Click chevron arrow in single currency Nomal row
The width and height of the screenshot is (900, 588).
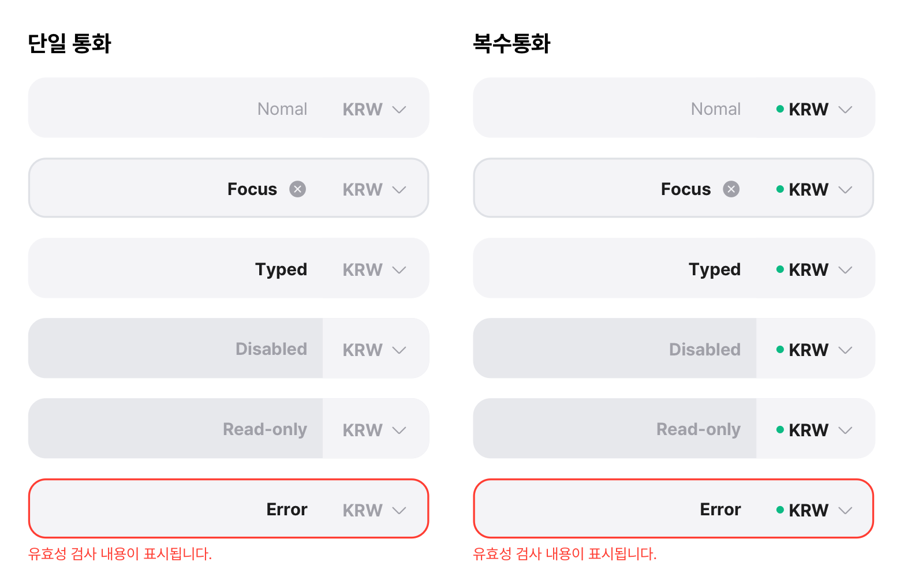[x=399, y=110]
